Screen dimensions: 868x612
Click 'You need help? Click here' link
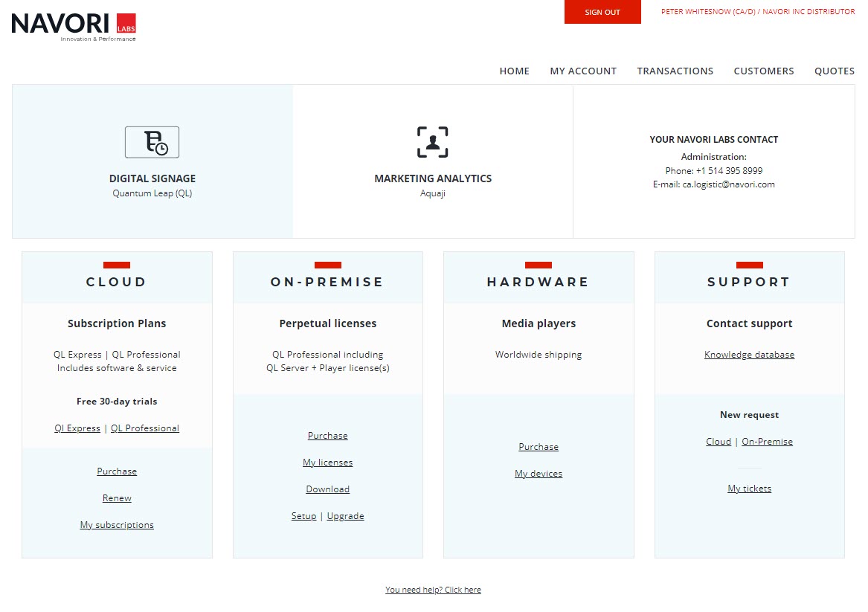click(433, 590)
